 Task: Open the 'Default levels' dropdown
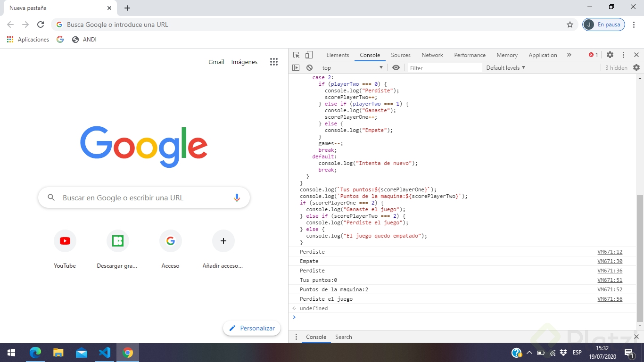pos(506,68)
